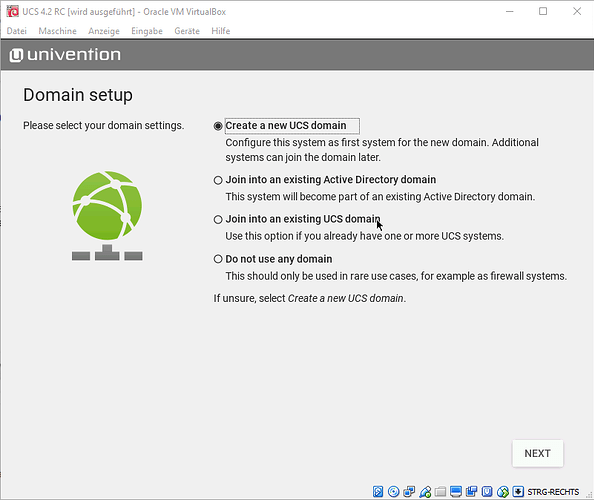Click the NEXT button
Viewport: 594px width, 500px height.
click(x=538, y=453)
